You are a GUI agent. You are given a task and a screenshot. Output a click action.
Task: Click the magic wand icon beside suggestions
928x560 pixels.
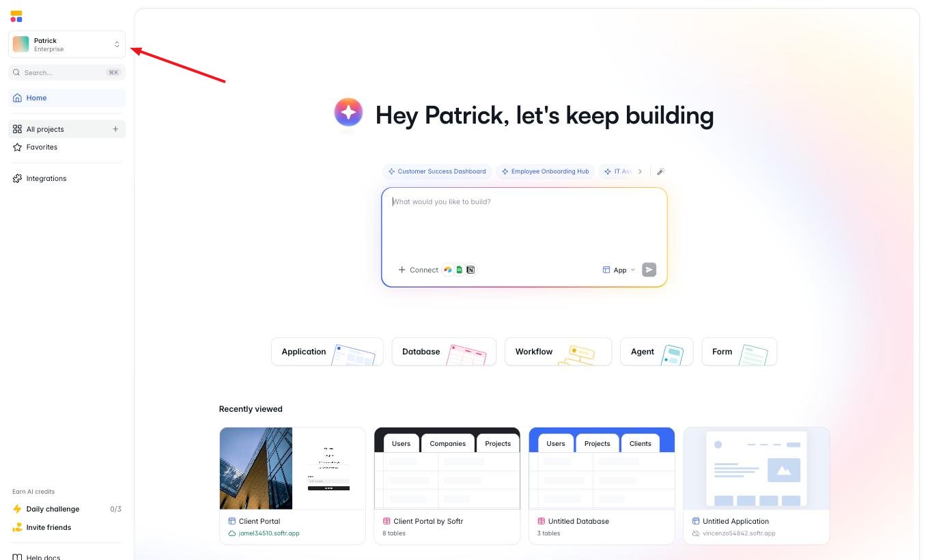(x=661, y=171)
